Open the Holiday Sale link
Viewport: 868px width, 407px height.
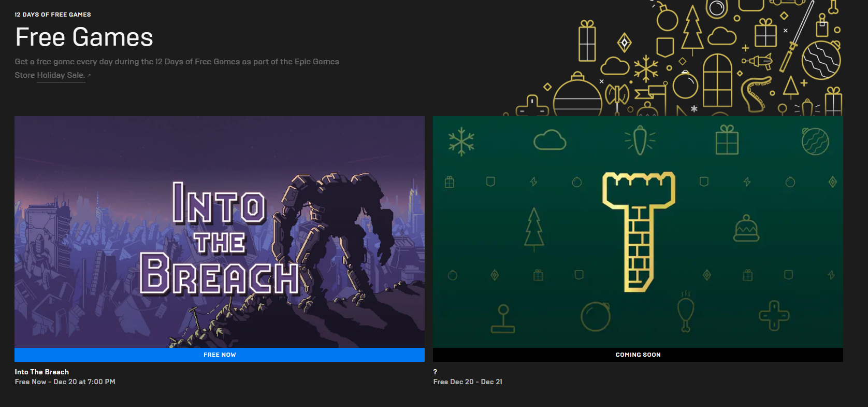[61, 75]
